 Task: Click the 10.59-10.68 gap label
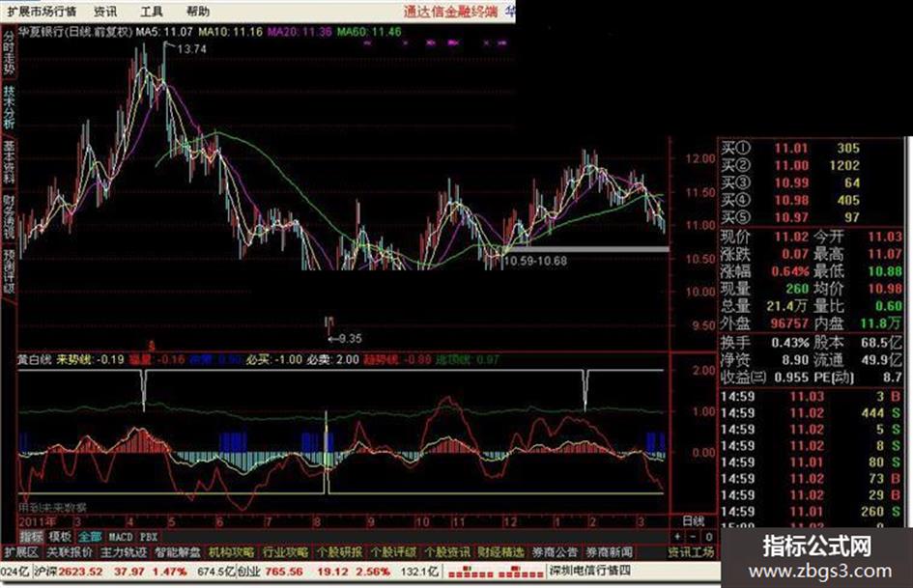click(x=534, y=261)
